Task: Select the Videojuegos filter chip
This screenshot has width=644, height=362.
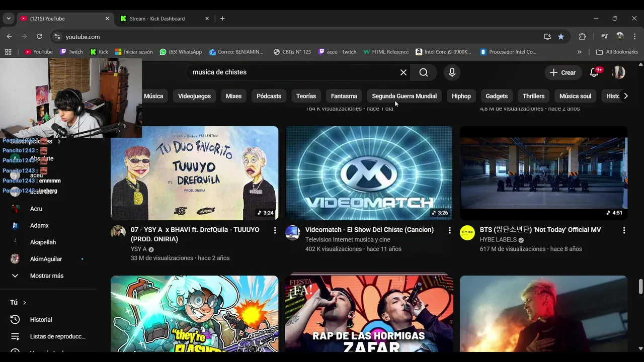Action: 194,96
